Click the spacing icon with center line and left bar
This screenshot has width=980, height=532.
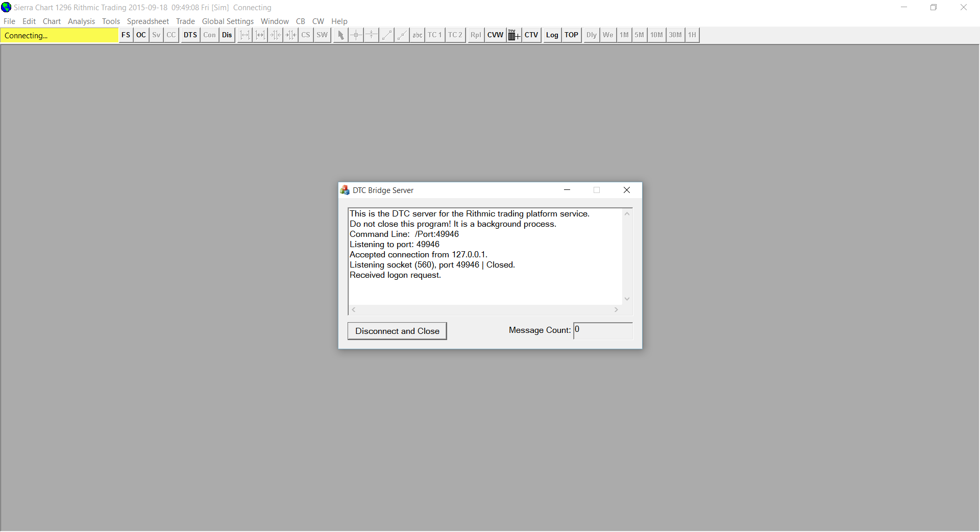pos(276,35)
